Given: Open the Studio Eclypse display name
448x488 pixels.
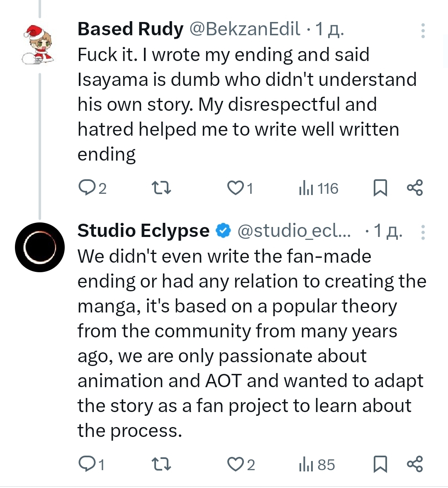Looking at the screenshot, I should coord(144,231).
